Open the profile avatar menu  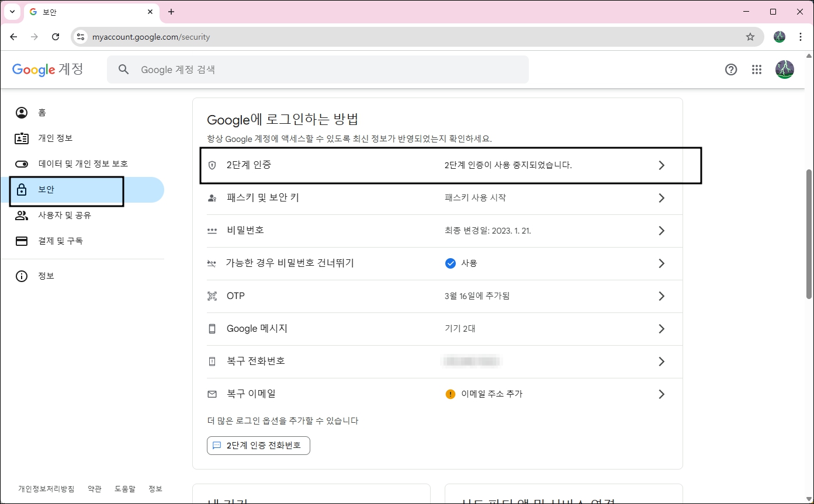[785, 69]
